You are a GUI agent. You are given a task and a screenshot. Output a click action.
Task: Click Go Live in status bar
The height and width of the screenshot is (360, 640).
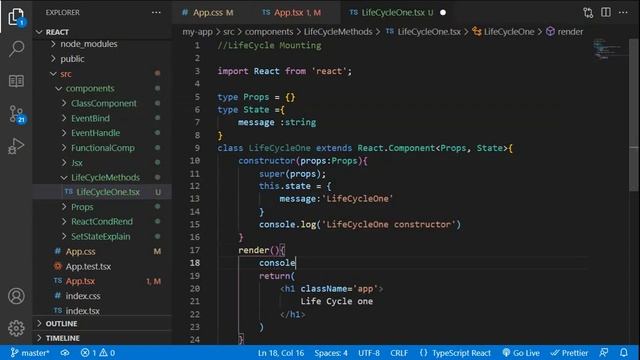point(521,353)
